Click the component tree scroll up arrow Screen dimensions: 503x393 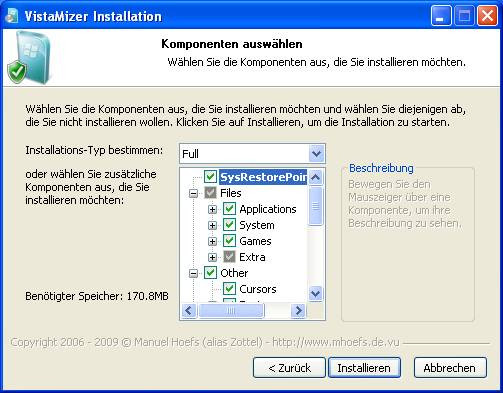(316, 177)
